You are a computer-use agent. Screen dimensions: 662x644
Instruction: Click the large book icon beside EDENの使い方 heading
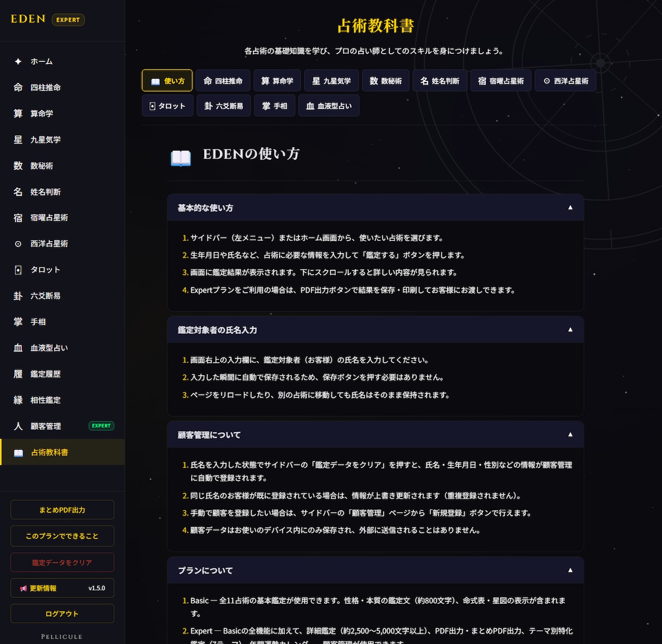(x=181, y=157)
